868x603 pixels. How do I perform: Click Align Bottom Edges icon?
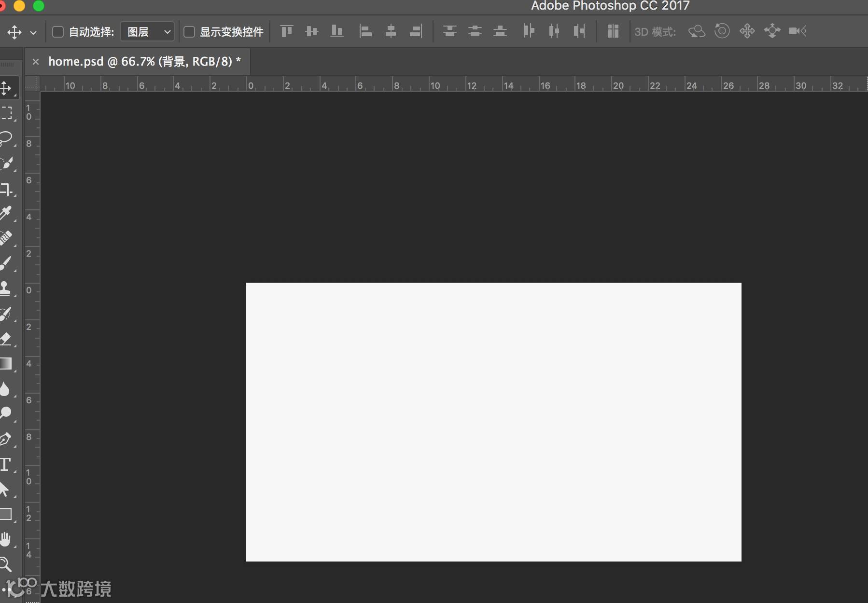pos(337,31)
